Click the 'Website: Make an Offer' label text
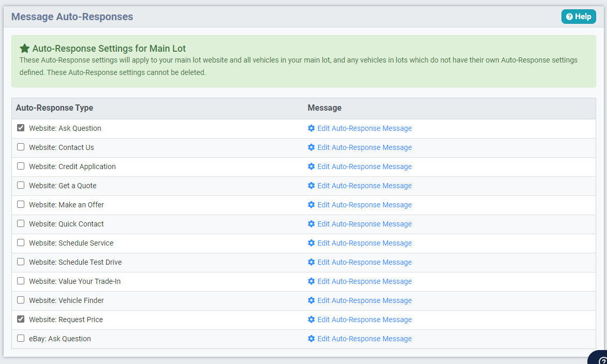 click(x=67, y=205)
